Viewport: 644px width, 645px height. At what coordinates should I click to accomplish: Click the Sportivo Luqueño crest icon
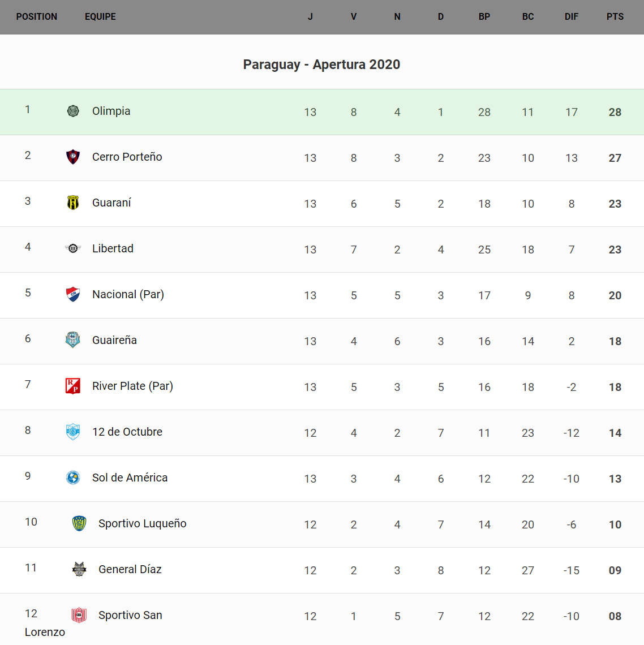pos(79,523)
